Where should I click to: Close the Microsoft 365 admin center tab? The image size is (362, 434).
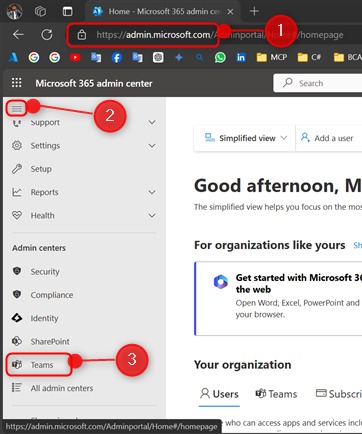point(230,12)
